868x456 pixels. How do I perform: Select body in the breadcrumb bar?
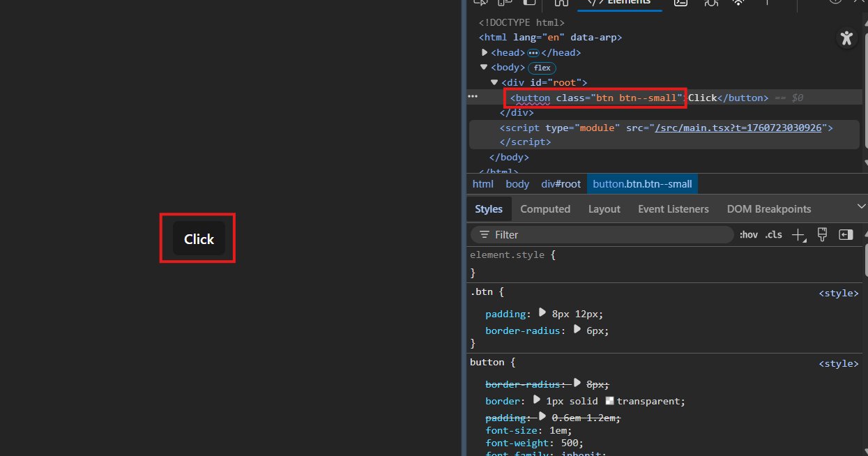tap(517, 184)
